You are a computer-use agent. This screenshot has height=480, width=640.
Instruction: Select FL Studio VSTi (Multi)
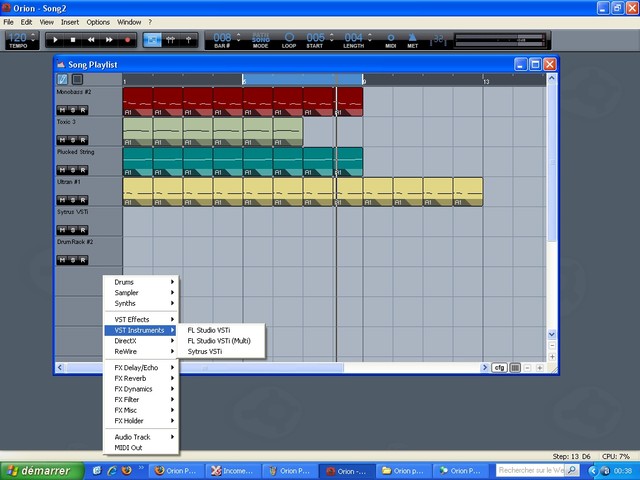(221, 341)
